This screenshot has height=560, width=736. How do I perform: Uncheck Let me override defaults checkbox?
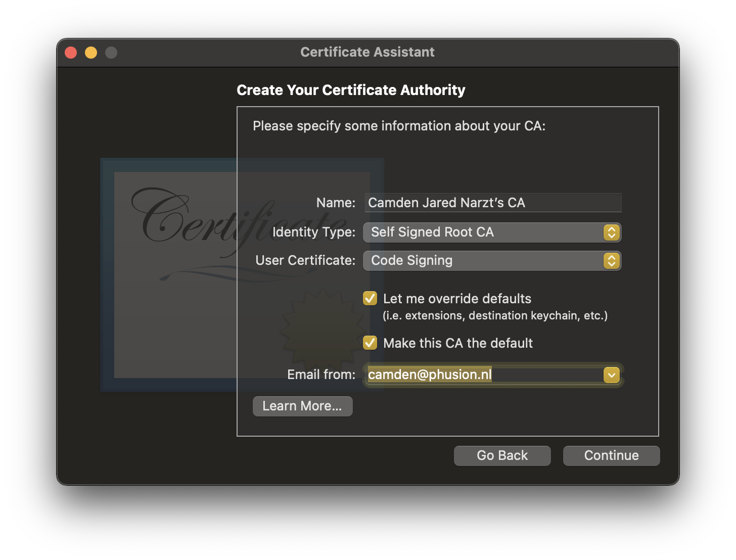pos(370,299)
